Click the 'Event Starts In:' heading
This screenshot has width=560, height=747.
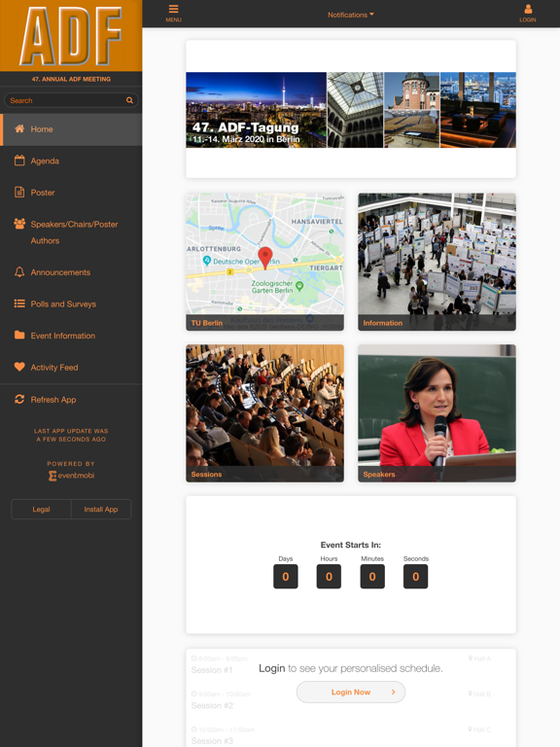pyautogui.click(x=350, y=545)
